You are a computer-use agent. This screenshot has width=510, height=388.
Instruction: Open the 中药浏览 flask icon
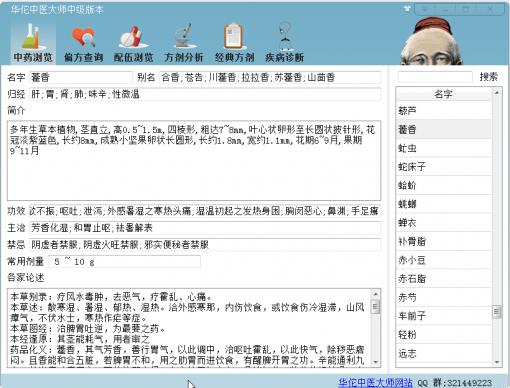coord(33,42)
